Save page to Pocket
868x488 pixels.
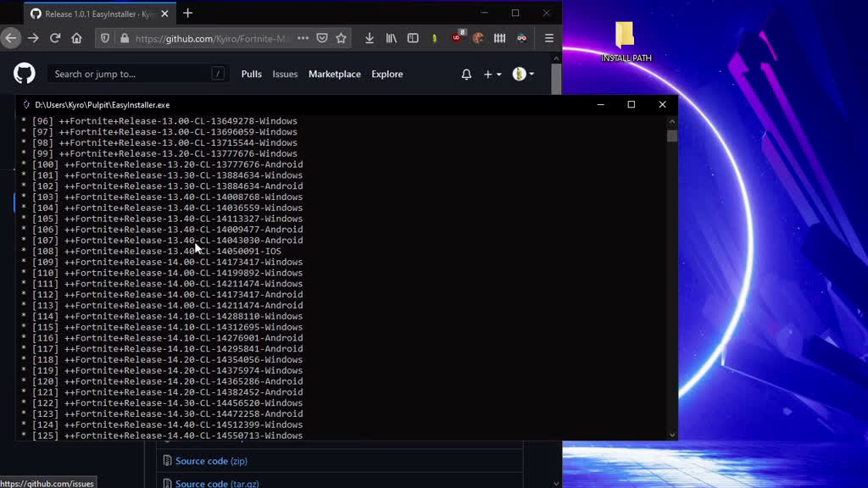pyautogui.click(x=321, y=38)
